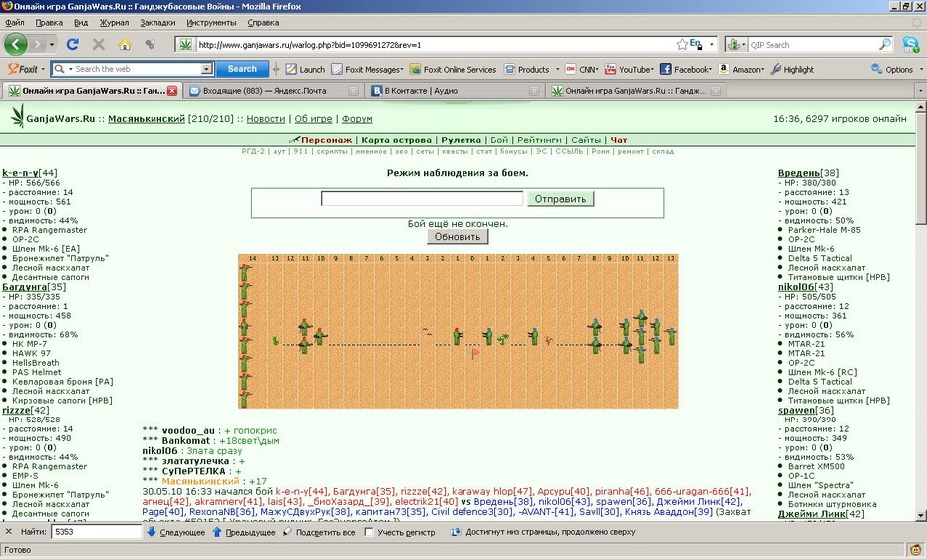Open player rizzze profile link
The image size is (927, 560).
pos(17,410)
